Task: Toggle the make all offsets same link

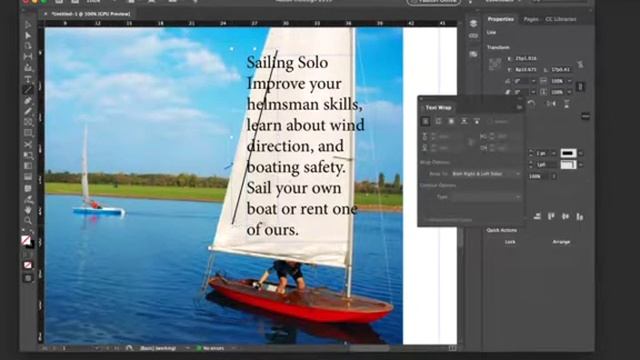Action: click(471, 142)
